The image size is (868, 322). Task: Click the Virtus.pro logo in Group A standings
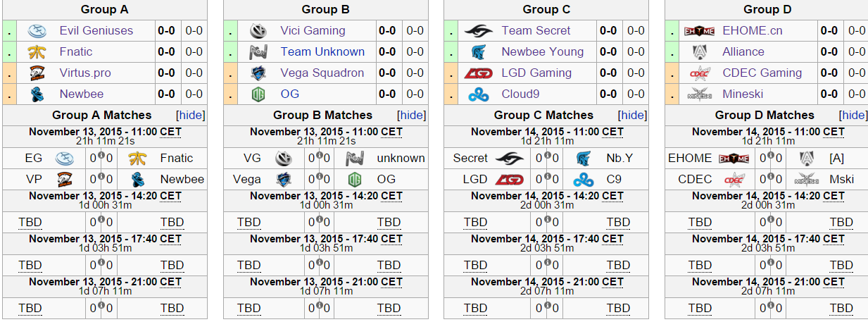point(37,73)
